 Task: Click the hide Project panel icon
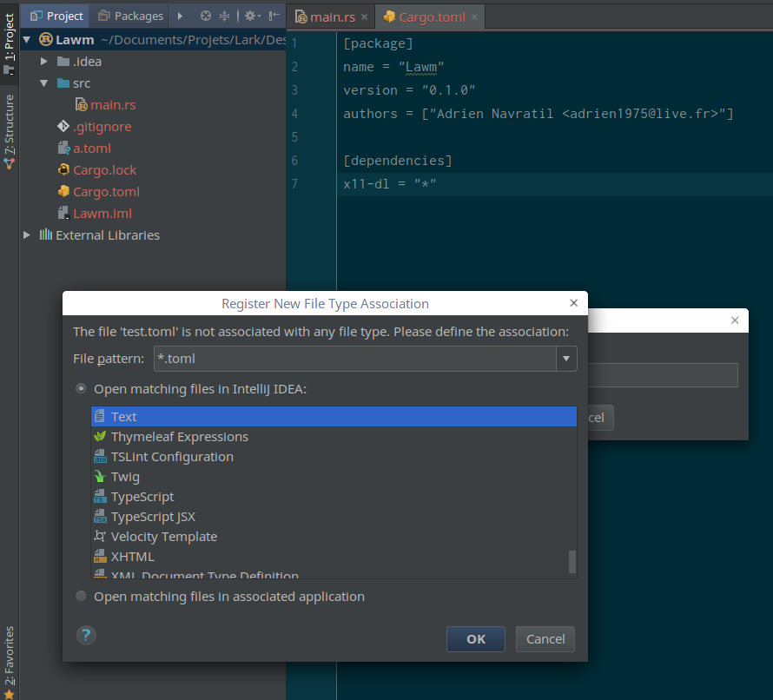point(274,16)
